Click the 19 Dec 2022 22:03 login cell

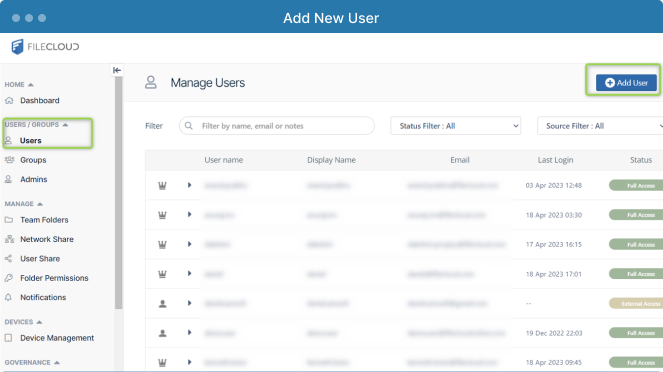[553, 333]
